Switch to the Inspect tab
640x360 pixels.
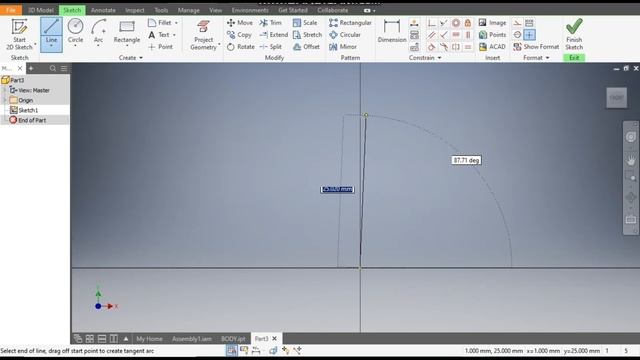135,10
